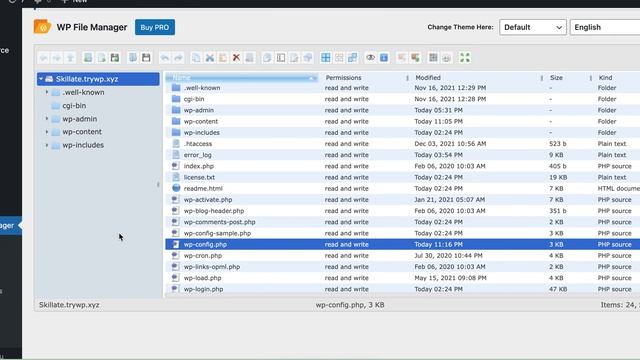Rename the selected file via the toolbar

point(281,58)
